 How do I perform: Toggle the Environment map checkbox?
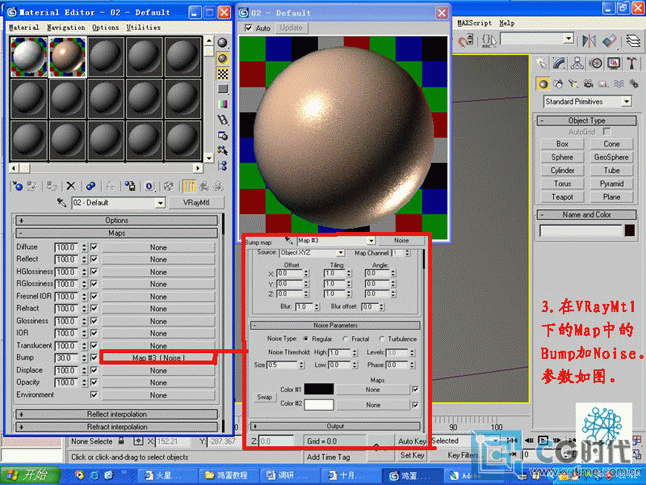click(94, 394)
